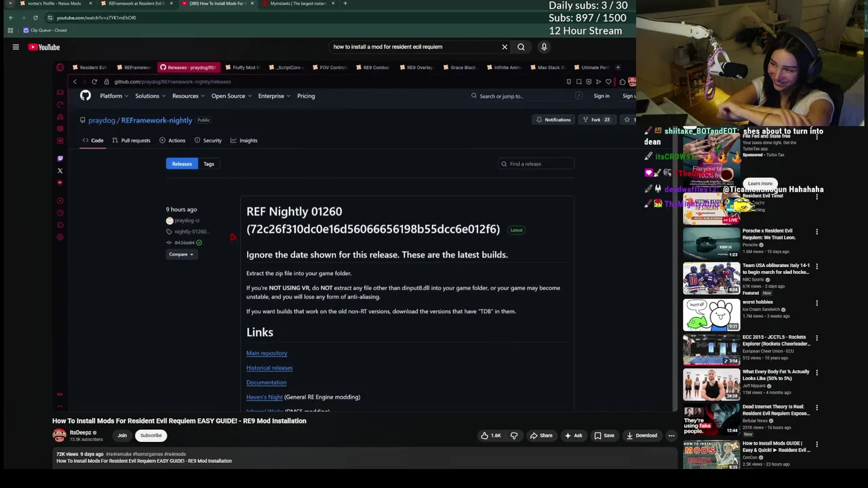868x488 pixels.
Task: Join ItsDeepz channel membership
Action: click(122, 436)
